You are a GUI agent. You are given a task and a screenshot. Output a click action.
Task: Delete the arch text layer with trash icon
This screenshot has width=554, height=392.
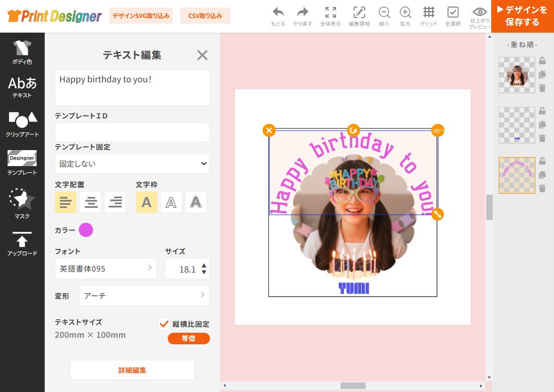click(542, 189)
